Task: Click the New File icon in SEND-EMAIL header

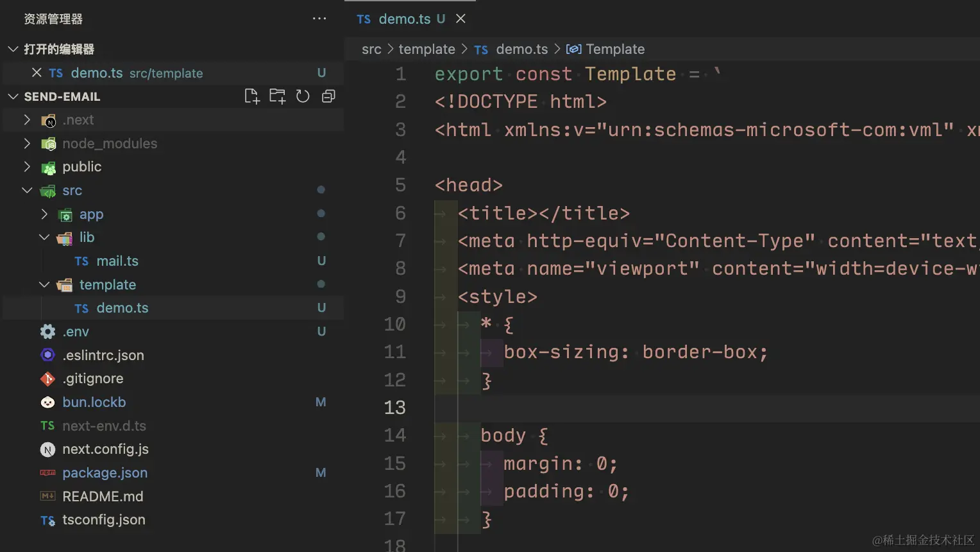Action: [252, 96]
